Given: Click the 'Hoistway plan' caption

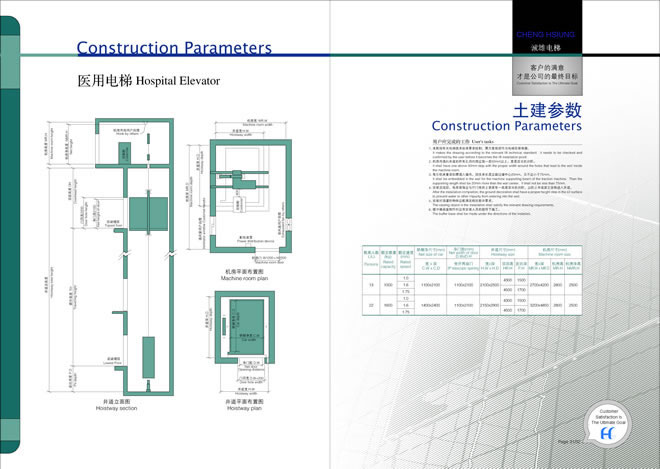Looking at the screenshot, I should pos(245,408).
